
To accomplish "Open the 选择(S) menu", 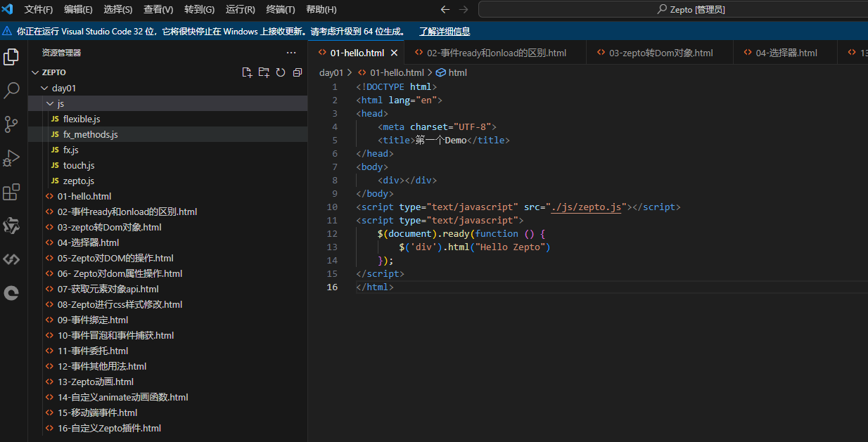I will click(x=118, y=9).
